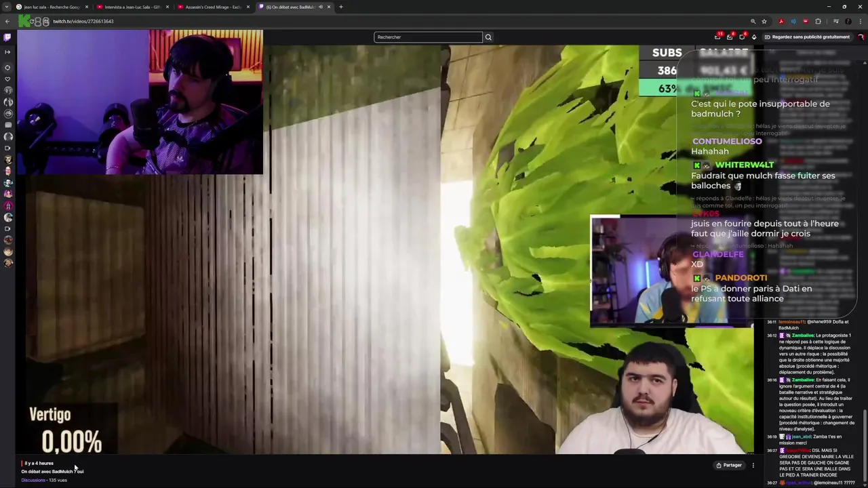Viewport: 868px width, 488px height.
Task: Click the twitch.tv address bar URL
Action: point(83,21)
